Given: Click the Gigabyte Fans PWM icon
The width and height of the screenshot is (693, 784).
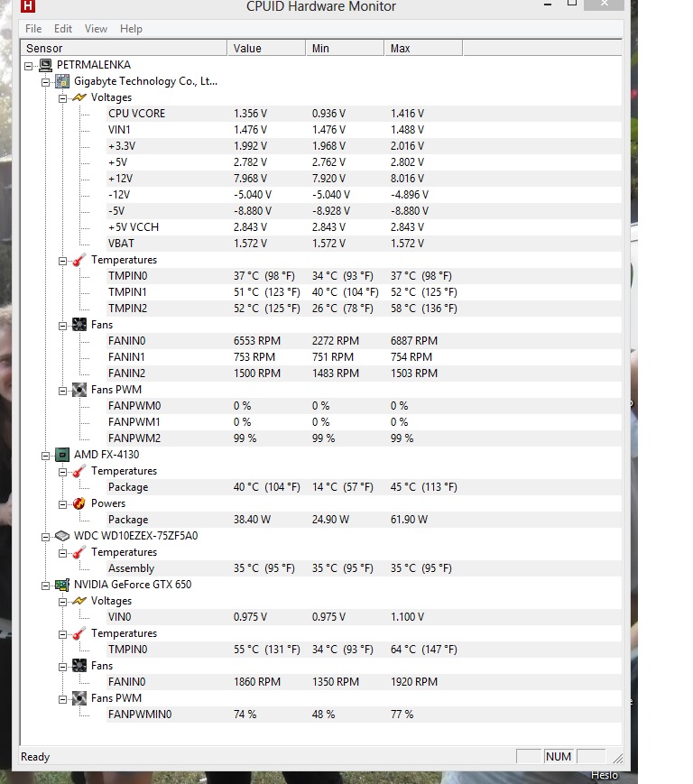Looking at the screenshot, I should click(79, 390).
